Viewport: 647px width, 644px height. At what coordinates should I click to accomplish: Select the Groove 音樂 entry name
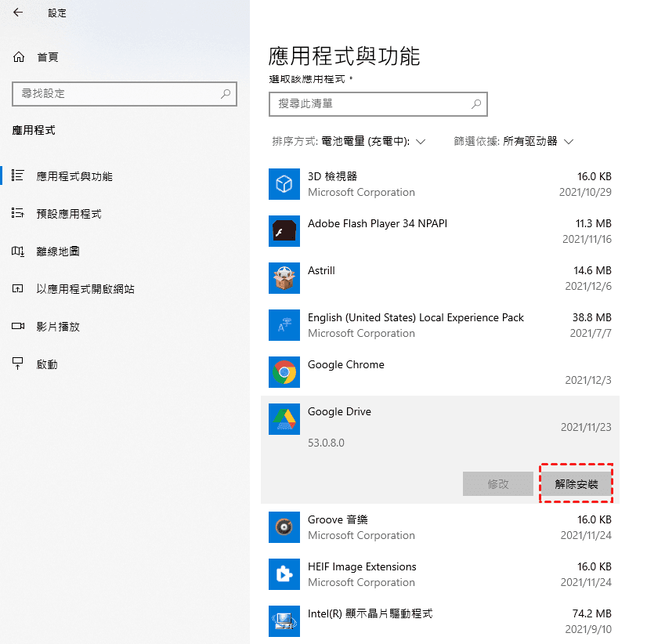tap(338, 519)
